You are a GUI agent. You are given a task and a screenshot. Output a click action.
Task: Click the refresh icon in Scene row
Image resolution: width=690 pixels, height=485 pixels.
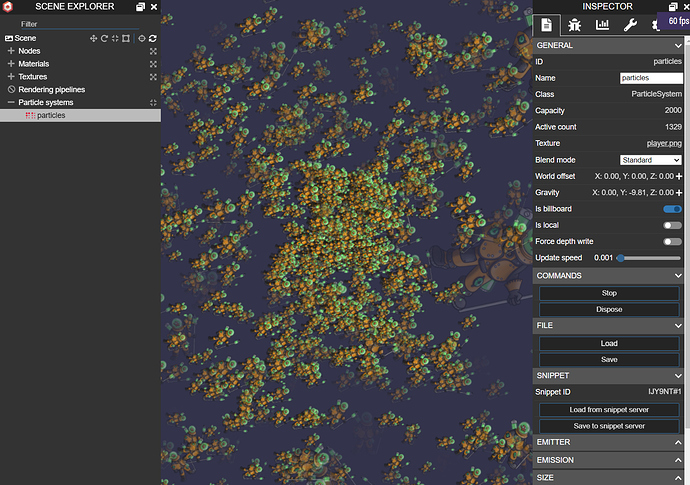pyautogui.click(x=153, y=38)
